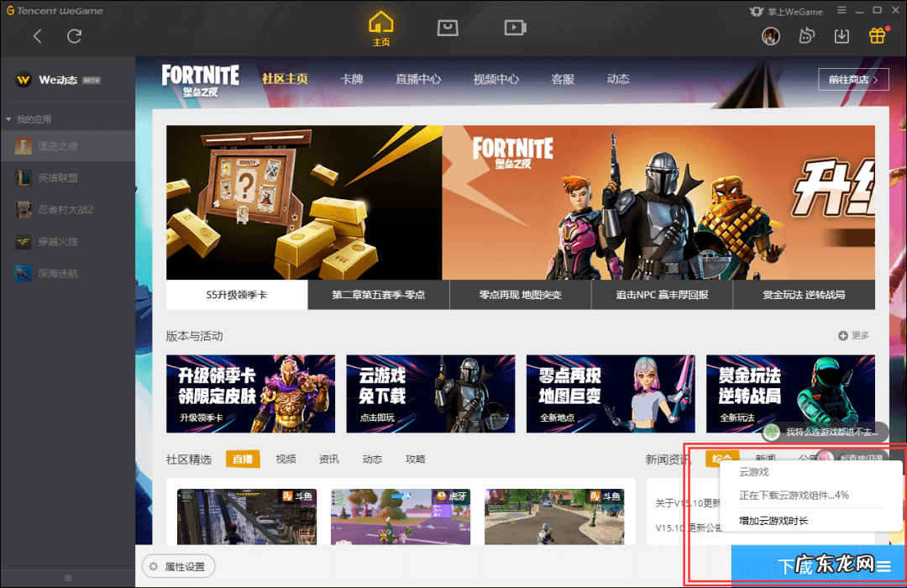Select the 资讯 filter in 社区精选

click(329, 459)
